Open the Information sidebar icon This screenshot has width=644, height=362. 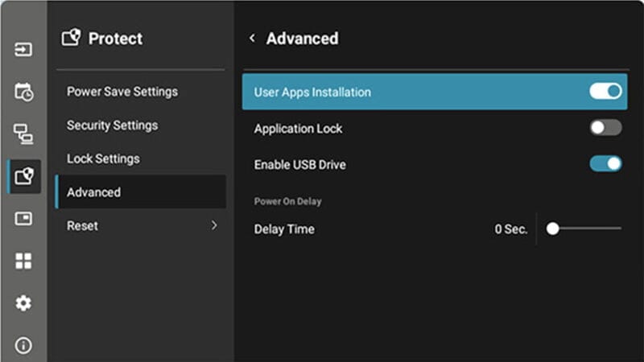tap(23, 345)
